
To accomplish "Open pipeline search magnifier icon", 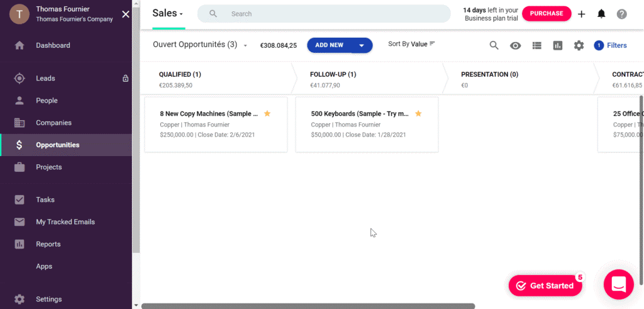I will click(x=494, y=45).
